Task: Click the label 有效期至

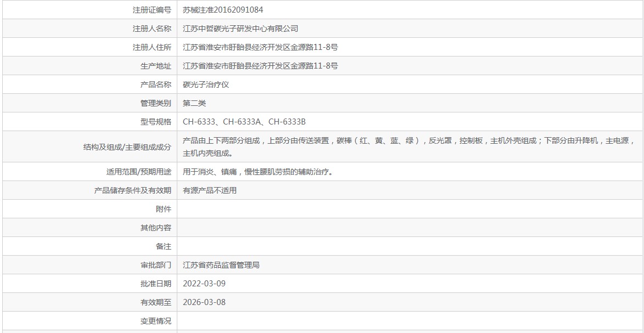Action: click(x=156, y=303)
